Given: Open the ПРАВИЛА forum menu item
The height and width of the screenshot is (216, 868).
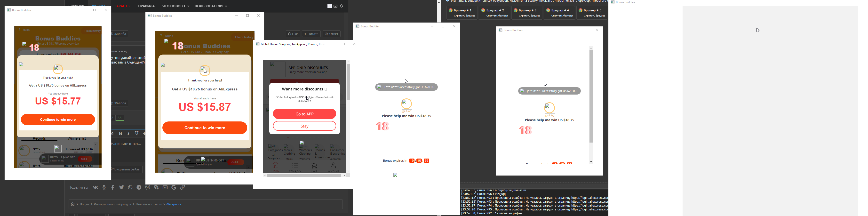Looking at the screenshot, I should 147,6.
